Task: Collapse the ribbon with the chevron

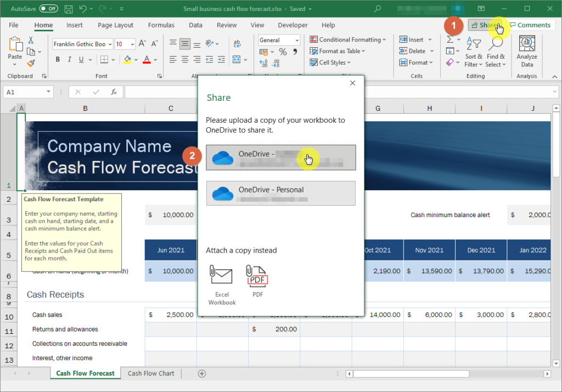Action: [x=554, y=77]
